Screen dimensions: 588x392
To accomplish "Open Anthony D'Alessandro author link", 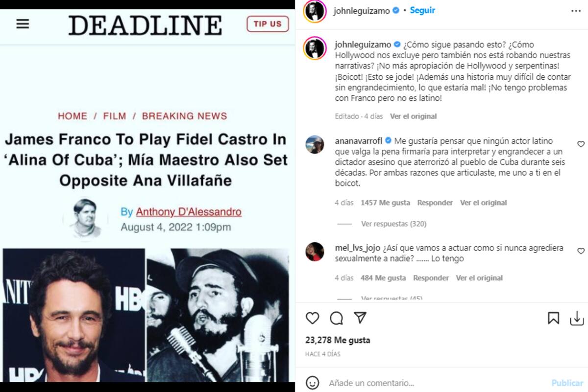I will (x=189, y=212).
